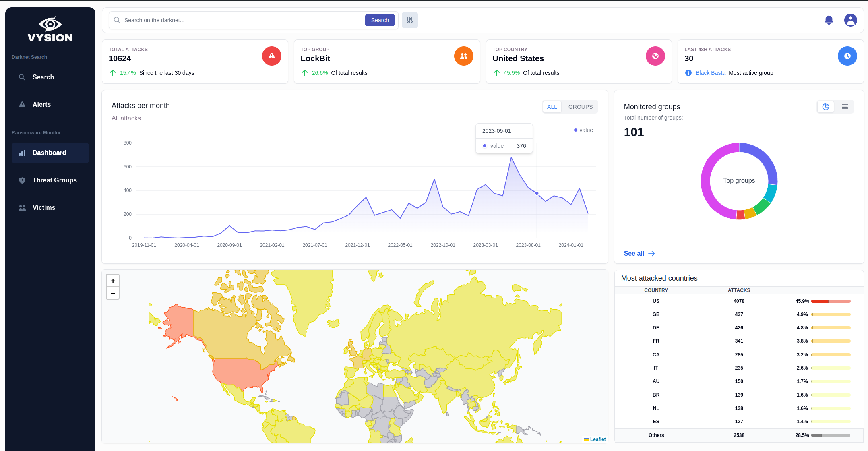Select the ALL attacks tab
The width and height of the screenshot is (868, 451).
click(x=552, y=107)
